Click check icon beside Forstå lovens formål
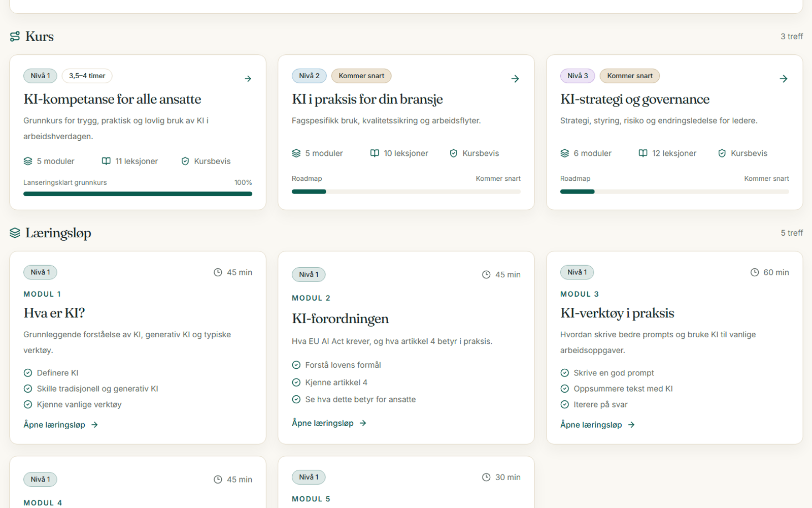 tap(296, 365)
